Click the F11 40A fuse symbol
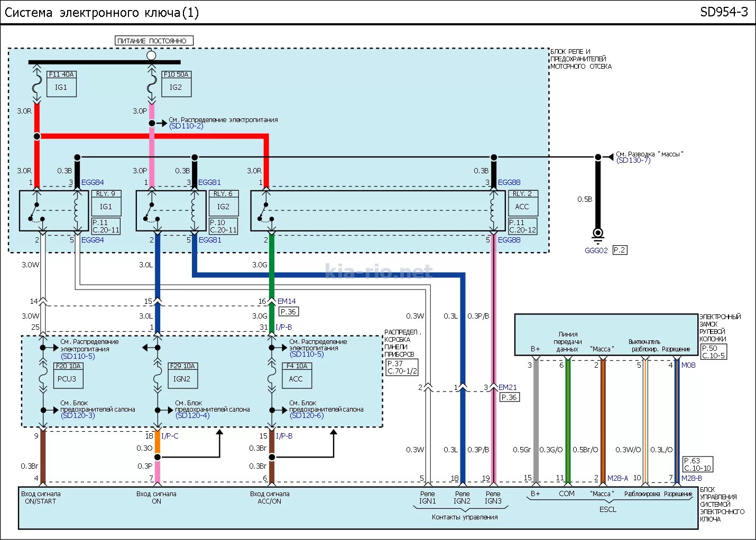The height and width of the screenshot is (540, 756). coord(36,83)
